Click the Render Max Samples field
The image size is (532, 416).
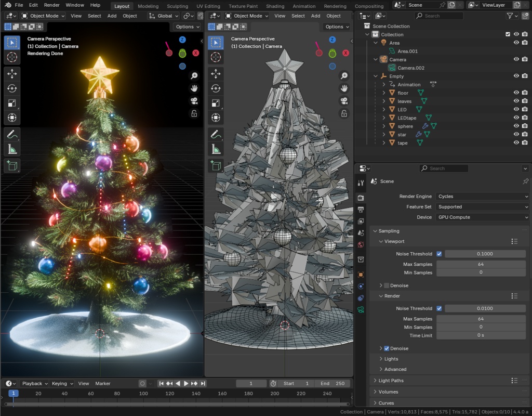click(481, 319)
